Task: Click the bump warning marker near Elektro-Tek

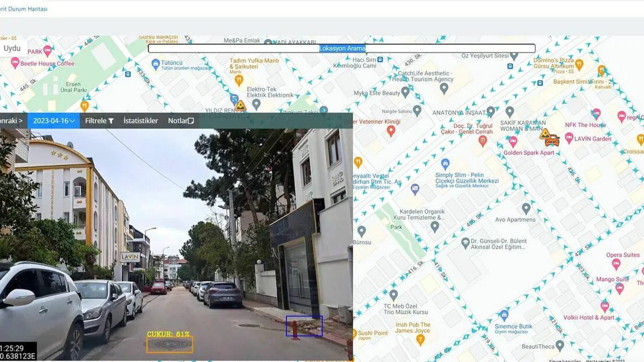Action: [240, 106]
